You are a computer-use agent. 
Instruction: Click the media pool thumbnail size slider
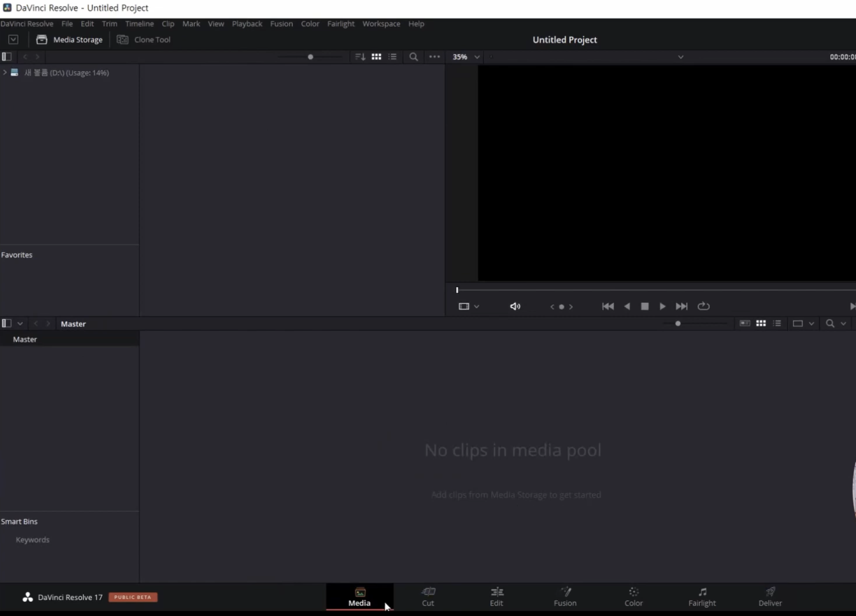pos(678,324)
